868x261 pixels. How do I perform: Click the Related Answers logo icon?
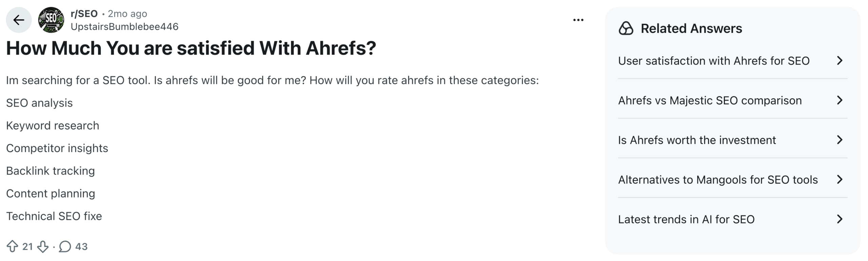tap(626, 29)
